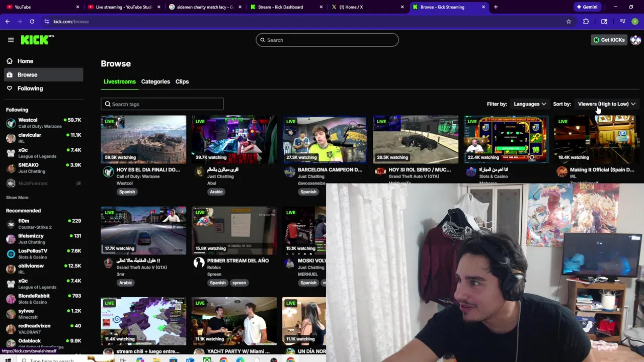Expand Show More under Following
644x362 pixels.
(x=17, y=198)
